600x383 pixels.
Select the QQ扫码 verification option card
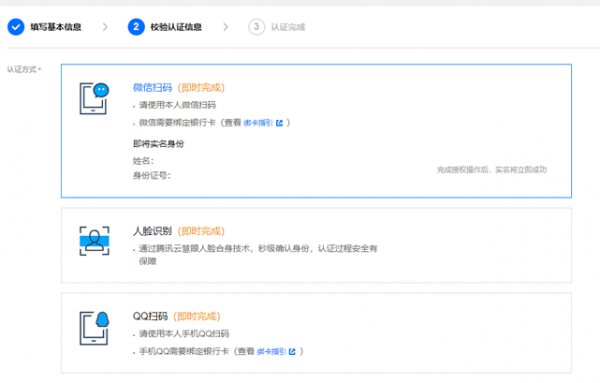pos(316,333)
